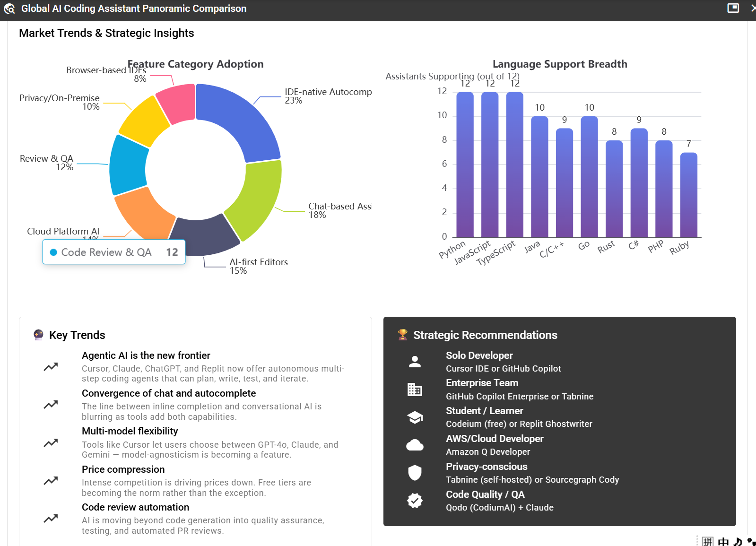The height and width of the screenshot is (546, 756).
Task: Click the picture-in-picture window icon in title bar
Action: [733, 8]
